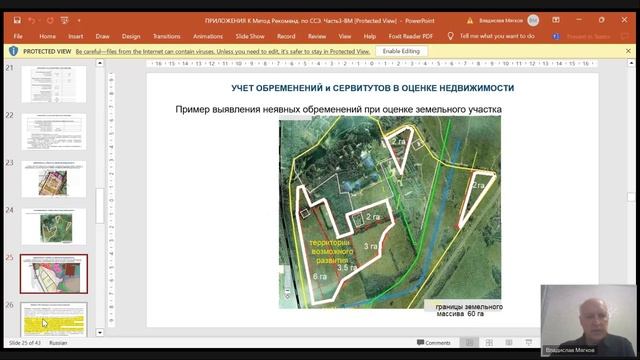Open the Design ribbon tab

[131, 36]
